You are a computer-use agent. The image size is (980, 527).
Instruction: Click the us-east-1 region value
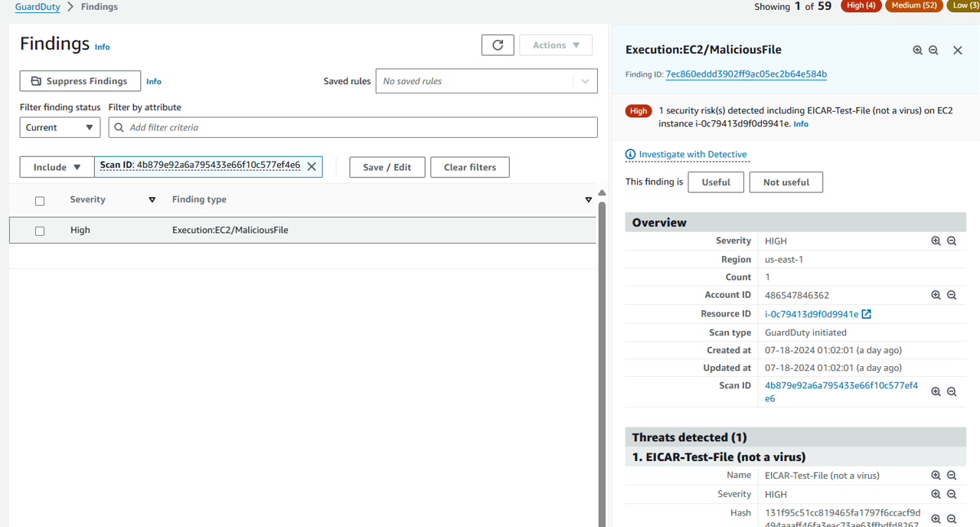[784, 260]
